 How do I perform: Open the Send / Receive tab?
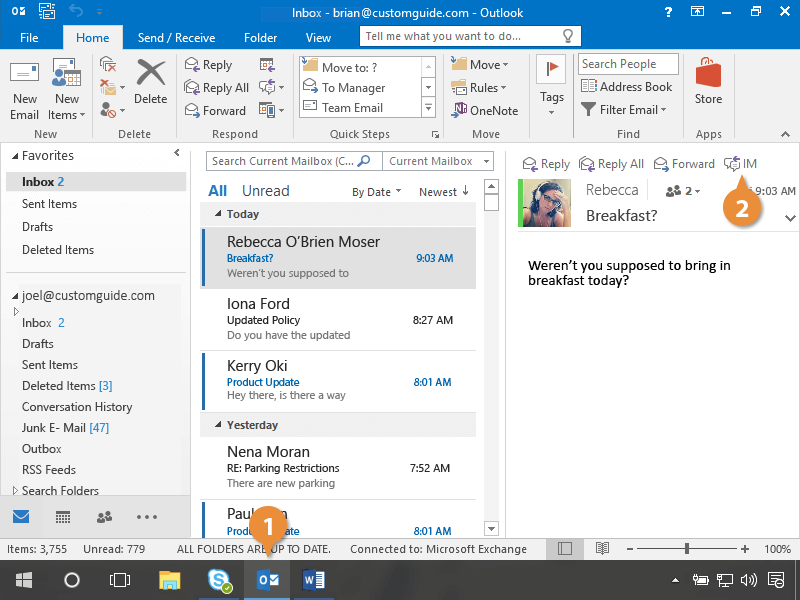coord(176,38)
